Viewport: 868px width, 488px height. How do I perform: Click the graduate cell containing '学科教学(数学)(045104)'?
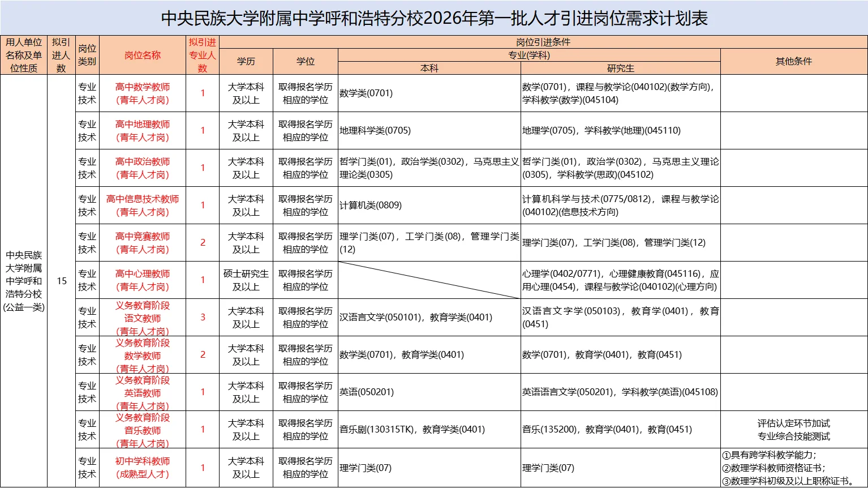(x=621, y=93)
